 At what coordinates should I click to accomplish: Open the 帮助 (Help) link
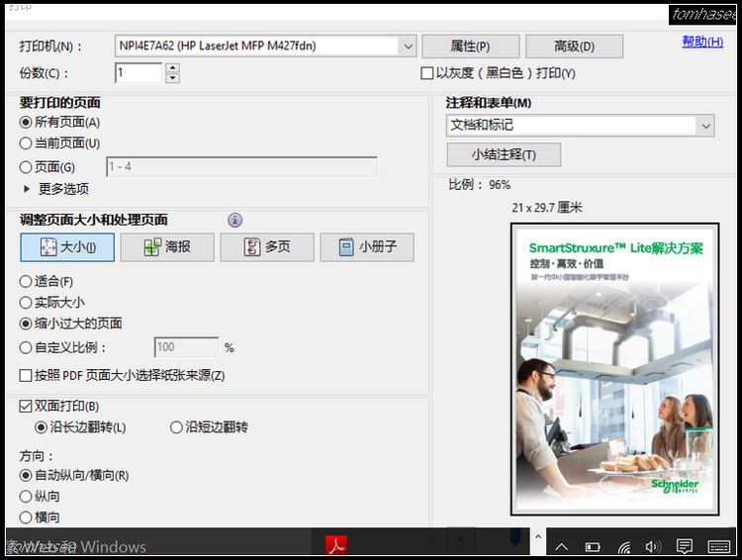(701, 42)
